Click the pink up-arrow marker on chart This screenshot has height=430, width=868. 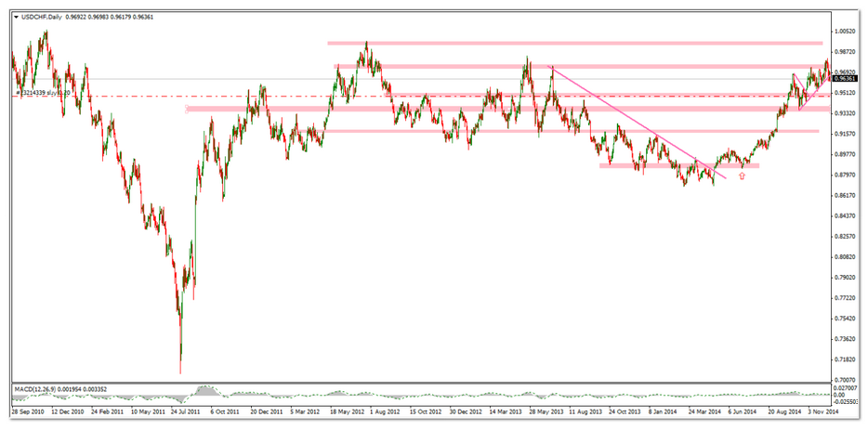742,175
